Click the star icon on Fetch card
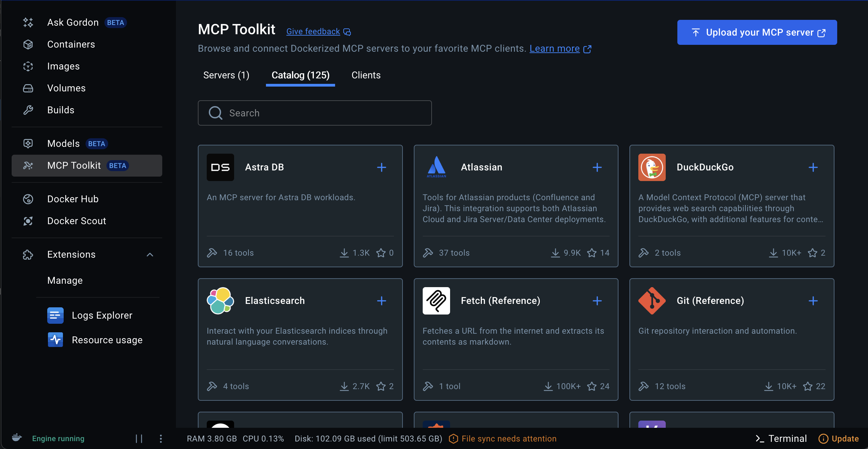 pyautogui.click(x=592, y=386)
